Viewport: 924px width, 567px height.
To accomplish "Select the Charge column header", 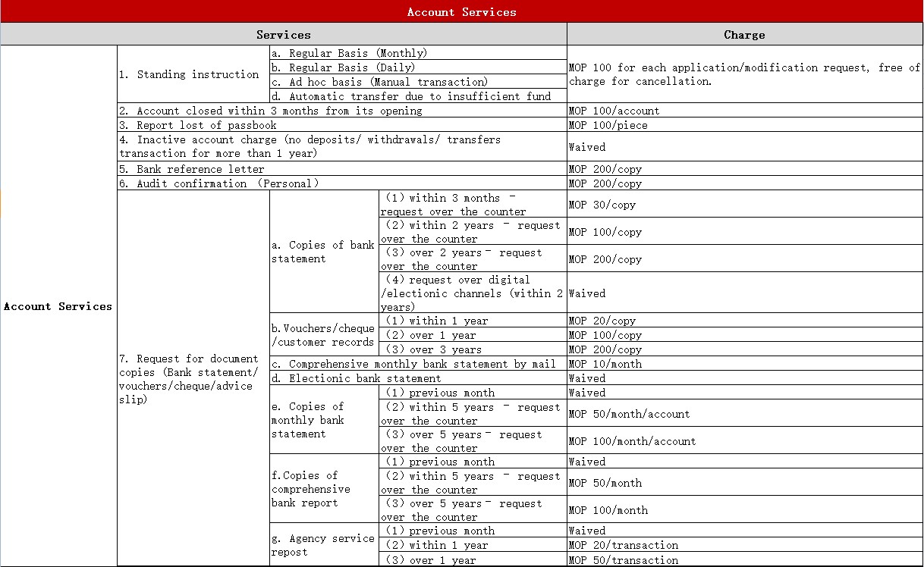I will (x=744, y=34).
